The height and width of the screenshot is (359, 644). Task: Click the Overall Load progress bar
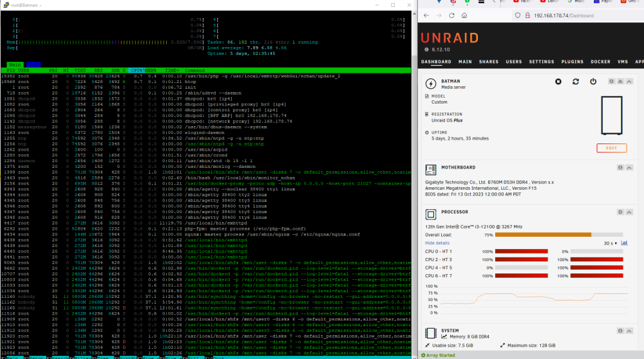point(559,235)
